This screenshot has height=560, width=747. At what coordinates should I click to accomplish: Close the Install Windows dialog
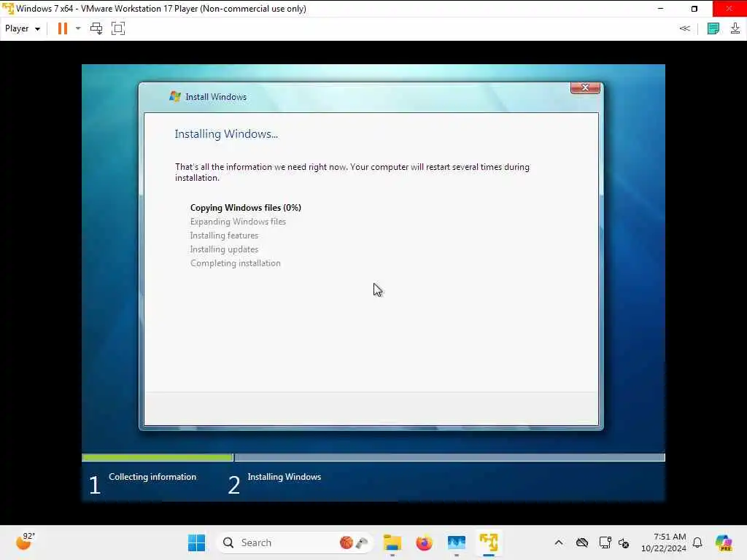coord(585,87)
